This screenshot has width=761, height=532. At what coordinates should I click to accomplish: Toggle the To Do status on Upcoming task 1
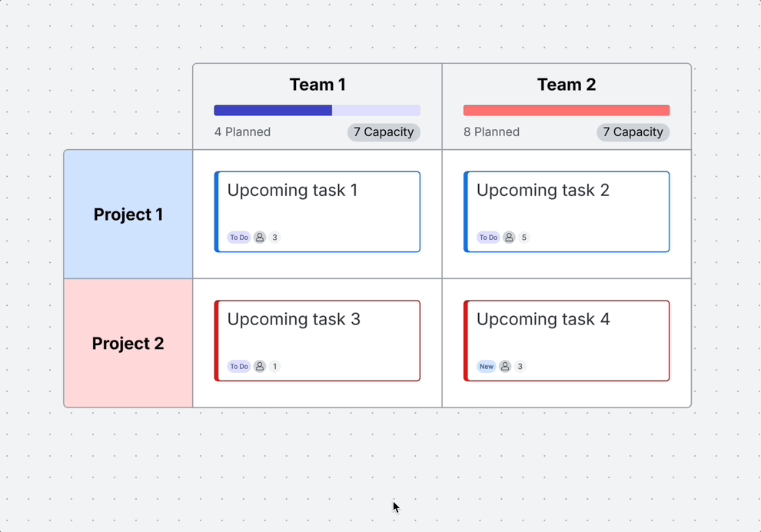pyautogui.click(x=239, y=237)
